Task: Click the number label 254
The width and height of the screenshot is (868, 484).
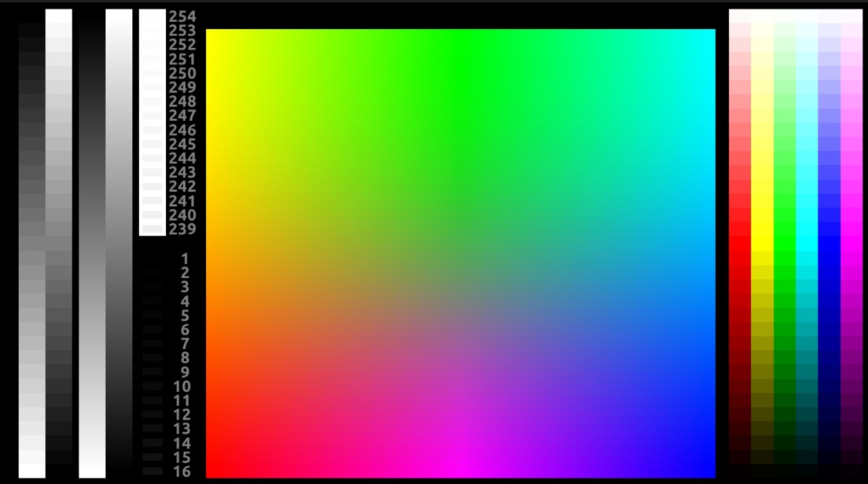Action: click(x=182, y=16)
